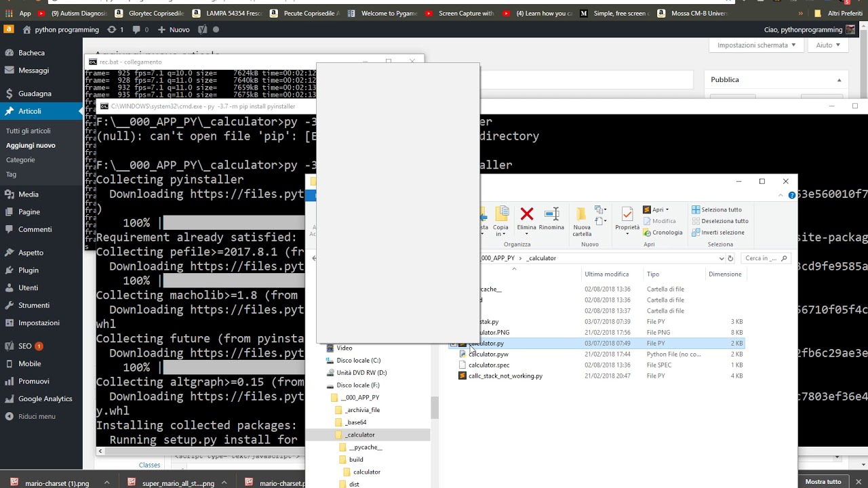Open Media in the WordPress sidebar
Viewport: 868px width, 488px height.
pyautogui.click(x=28, y=194)
